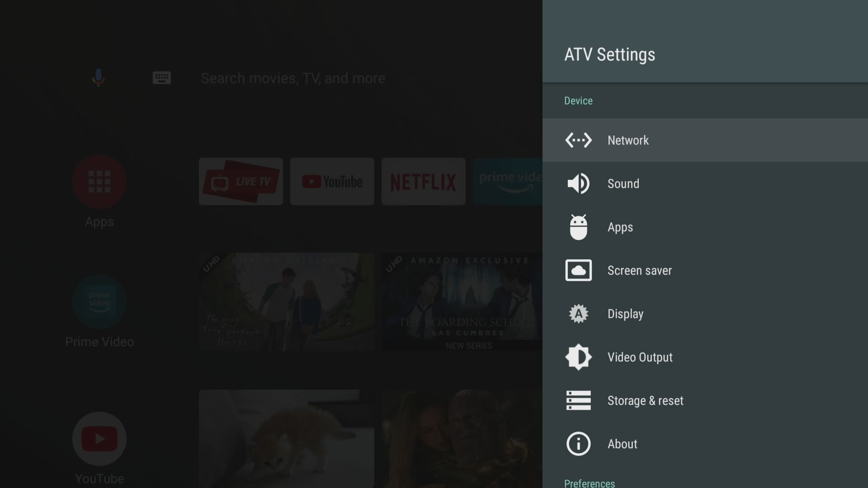The image size is (868, 488).
Task: Click the Network arrows icon
Action: [x=578, y=140]
